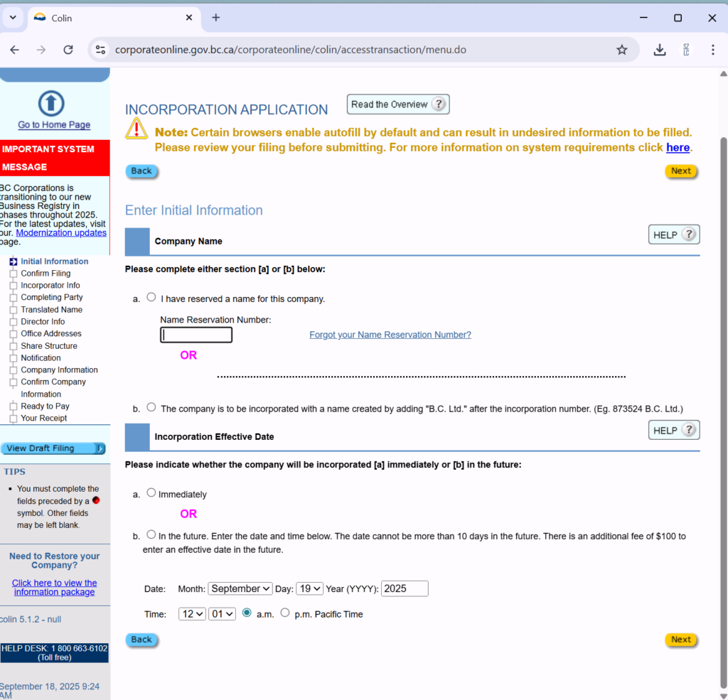Viewport: 728px width, 700px height.
Task: Open the browser downloads icon
Action: [660, 50]
